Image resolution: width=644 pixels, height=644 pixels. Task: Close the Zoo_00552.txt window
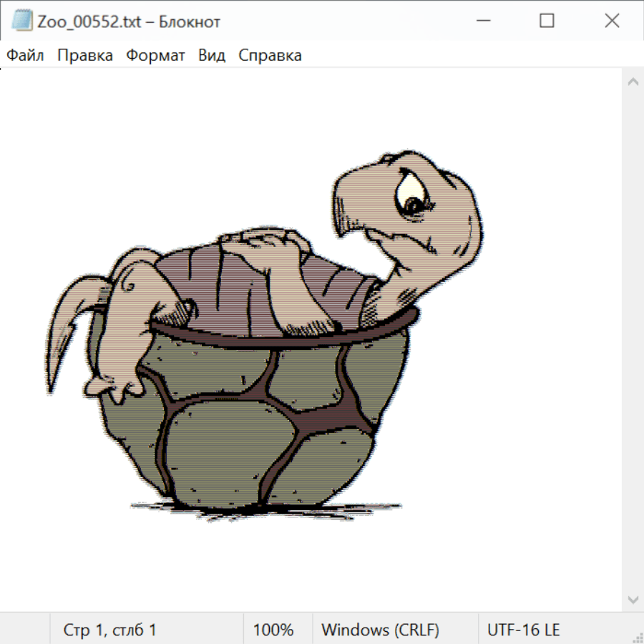pos(612,21)
